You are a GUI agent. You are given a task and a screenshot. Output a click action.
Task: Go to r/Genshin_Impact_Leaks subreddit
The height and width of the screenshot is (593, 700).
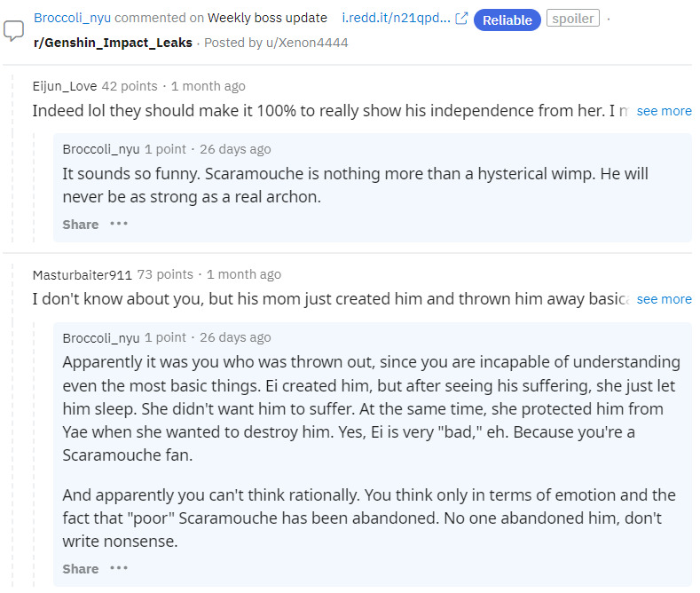113,43
